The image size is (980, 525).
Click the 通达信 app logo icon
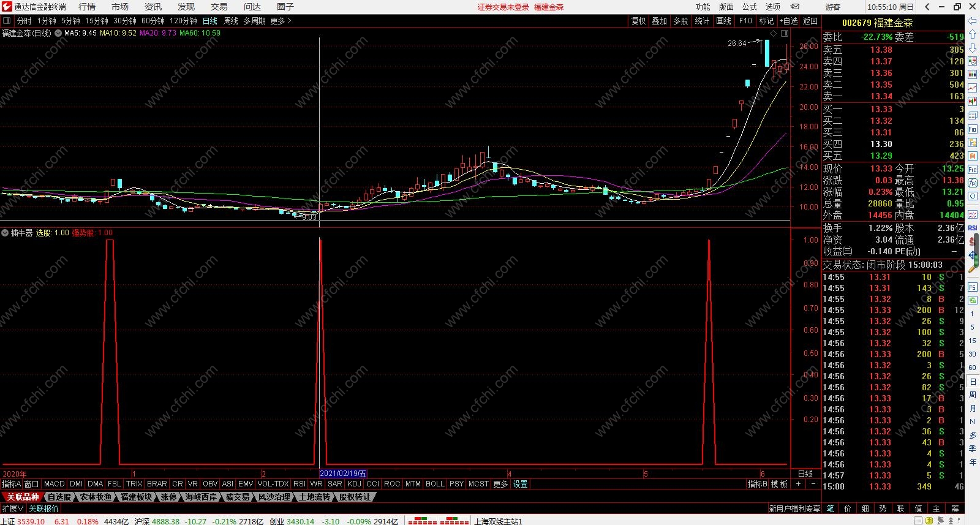pos(7,7)
